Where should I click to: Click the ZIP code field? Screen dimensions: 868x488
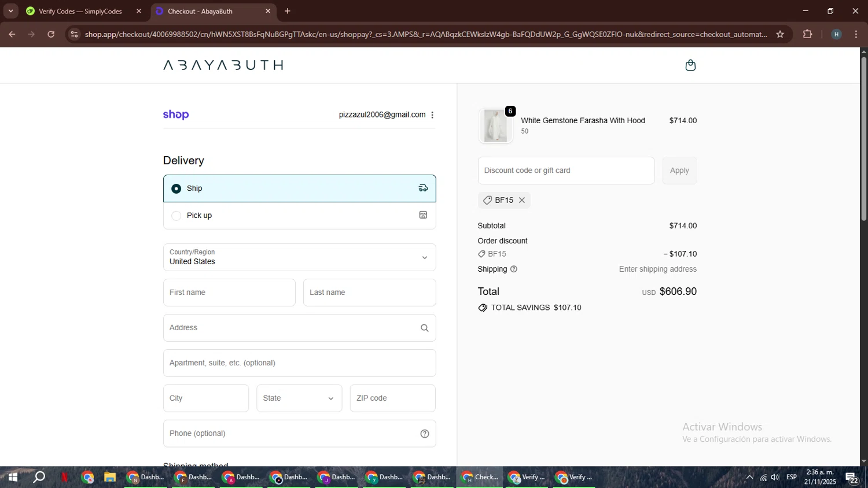coord(392,398)
